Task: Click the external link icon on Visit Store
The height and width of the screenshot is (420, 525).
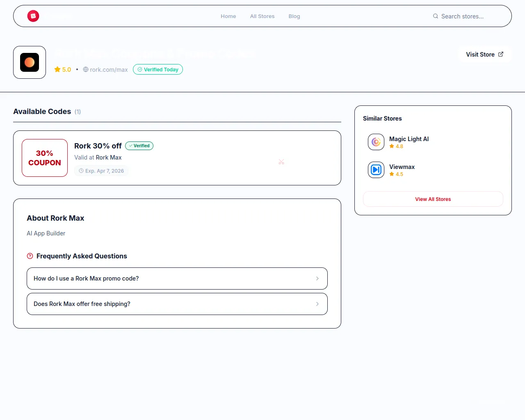Action: tap(501, 54)
